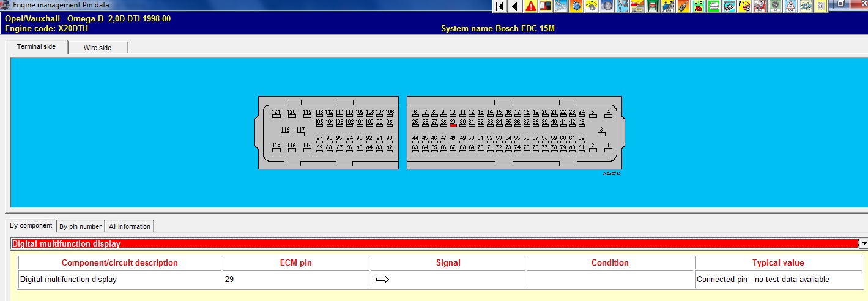
Task: Go to first page arrow icon
Action: pos(499,6)
